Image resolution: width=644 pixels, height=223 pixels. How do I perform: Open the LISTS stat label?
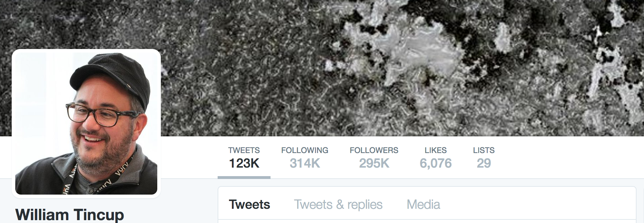click(x=484, y=150)
